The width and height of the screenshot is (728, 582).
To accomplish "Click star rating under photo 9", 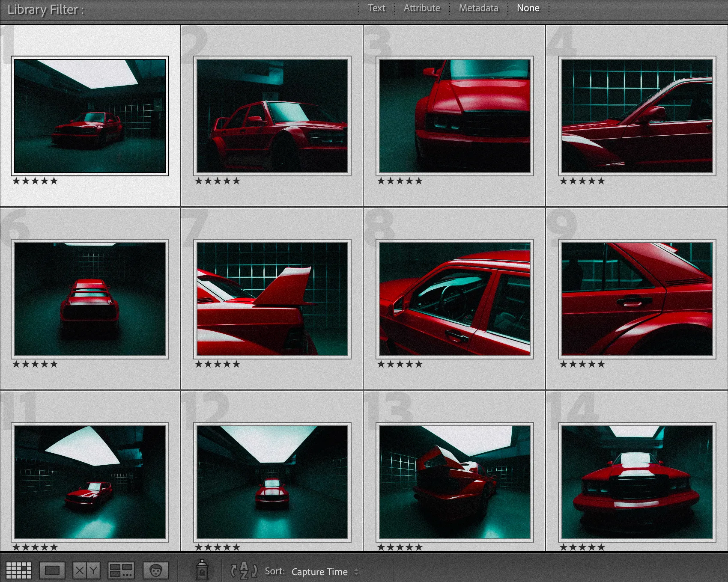I will 582,364.
